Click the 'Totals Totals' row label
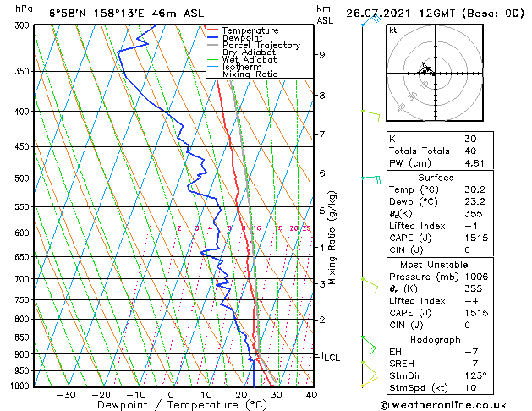This screenshot has width=532, height=411. coord(420,151)
